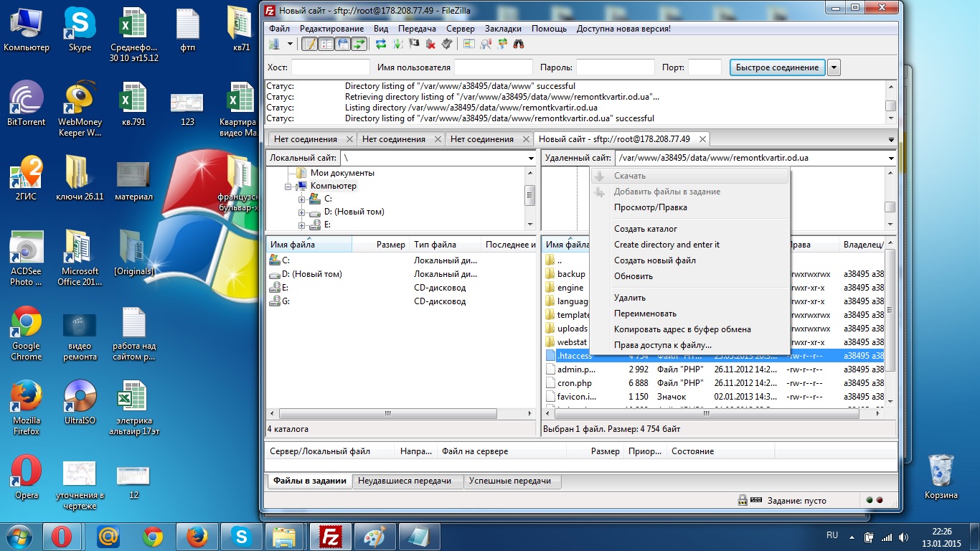Open the Site Manager dropdown arrow
The height and width of the screenshot is (551, 980).
pos(290,44)
